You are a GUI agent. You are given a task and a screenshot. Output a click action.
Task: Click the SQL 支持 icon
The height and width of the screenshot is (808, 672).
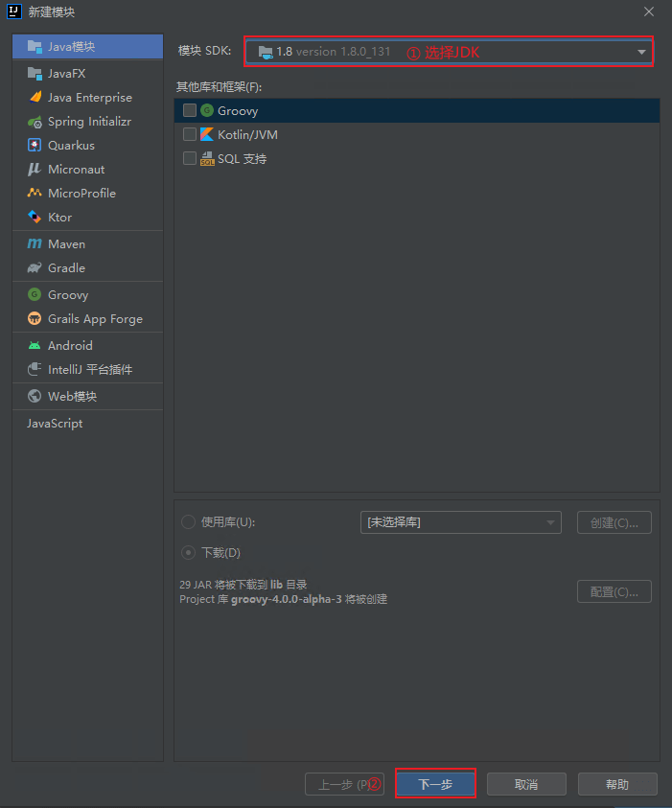207,159
